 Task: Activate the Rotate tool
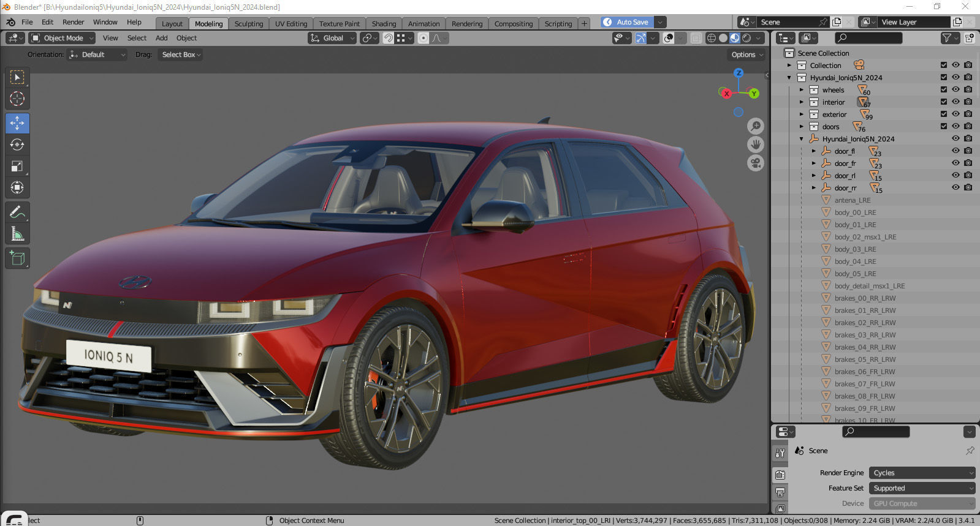tap(17, 145)
